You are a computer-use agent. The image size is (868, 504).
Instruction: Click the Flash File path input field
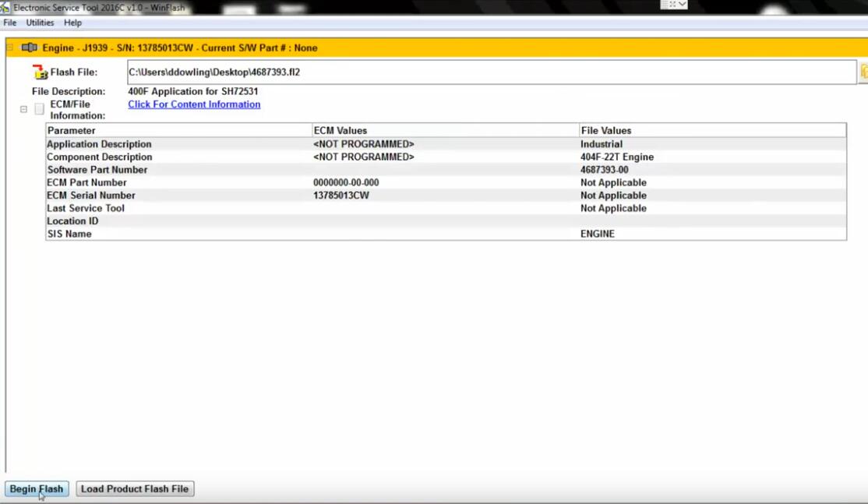pyautogui.click(x=492, y=72)
